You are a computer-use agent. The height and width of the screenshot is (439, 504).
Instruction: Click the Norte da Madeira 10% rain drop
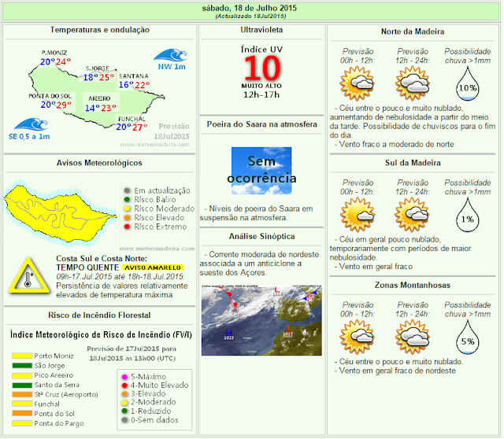468,84
